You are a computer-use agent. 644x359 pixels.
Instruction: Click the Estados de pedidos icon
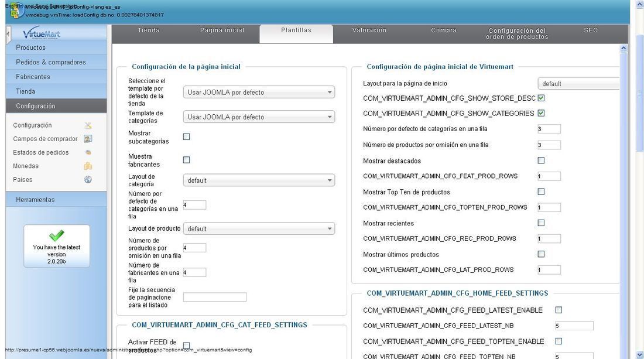[88, 152]
